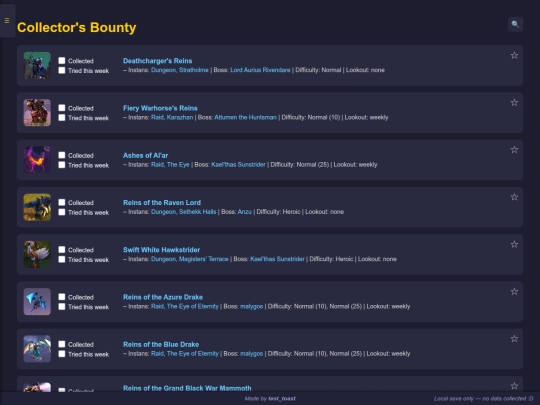Open the hamburger sidebar menu
The height and width of the screenshot is (405, 540).
[7, 21]
